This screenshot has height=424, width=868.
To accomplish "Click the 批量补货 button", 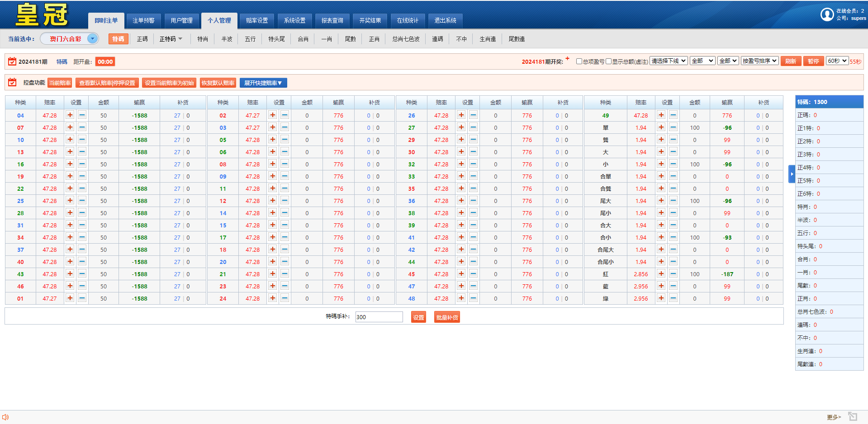I will coord(447,317).
